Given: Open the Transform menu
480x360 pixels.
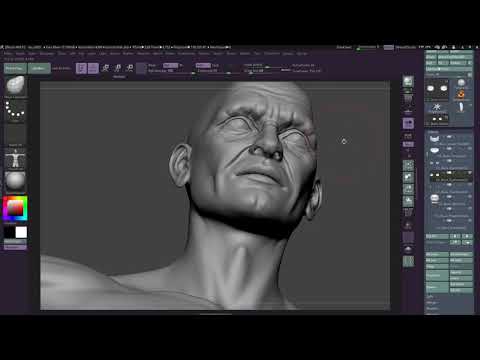Looking at the screenshot, I should pos(272,53).
